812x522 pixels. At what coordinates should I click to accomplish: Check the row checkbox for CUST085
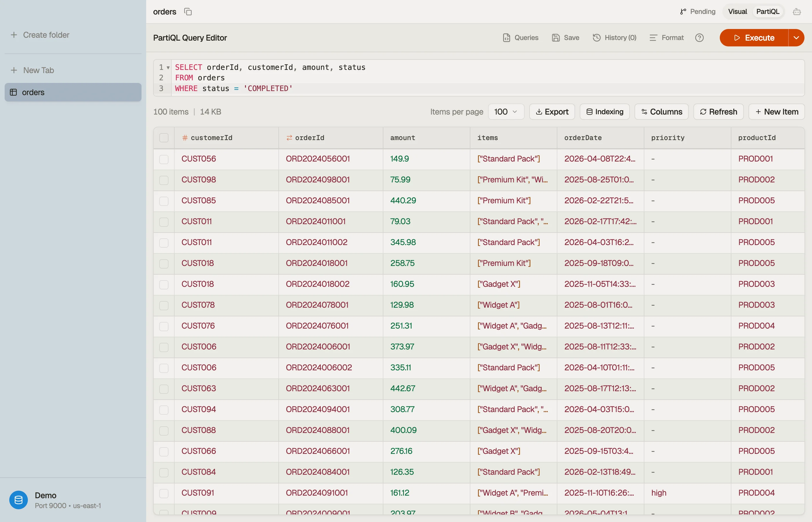click(164, 201)
